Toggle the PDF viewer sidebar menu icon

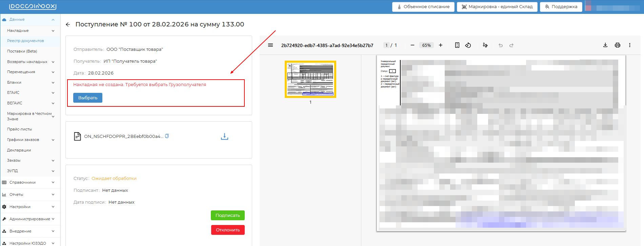tap(270, 45)
